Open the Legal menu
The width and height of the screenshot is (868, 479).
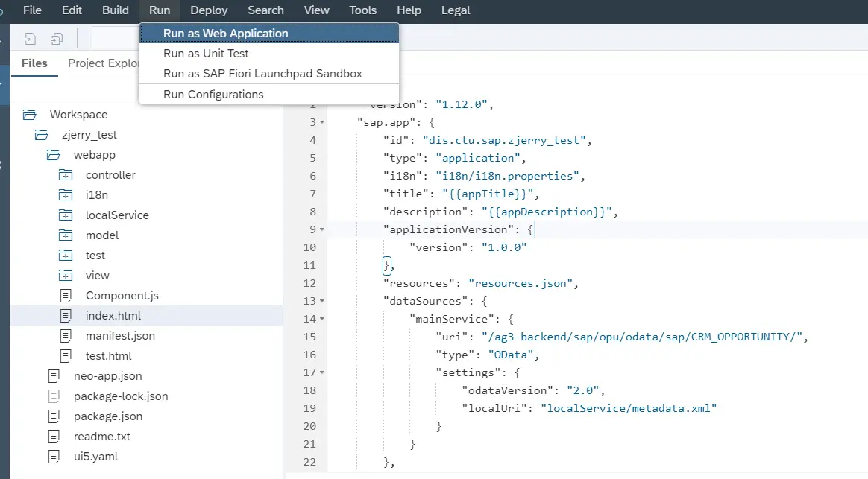456,10
